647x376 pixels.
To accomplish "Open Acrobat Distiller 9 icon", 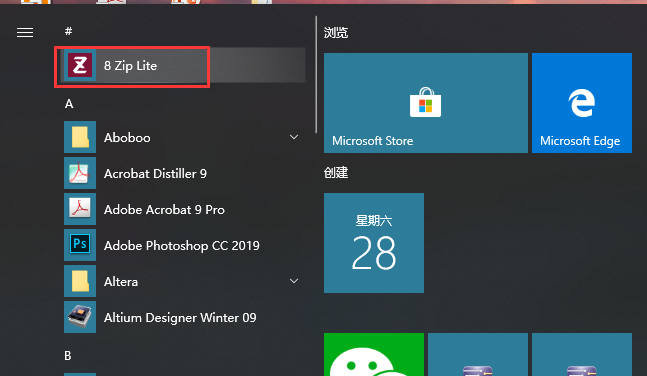I will [80, 173].
